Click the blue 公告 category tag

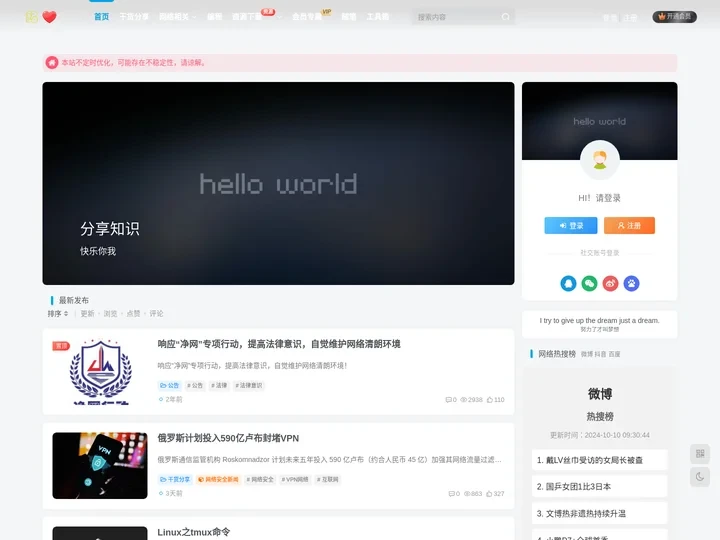169,385
